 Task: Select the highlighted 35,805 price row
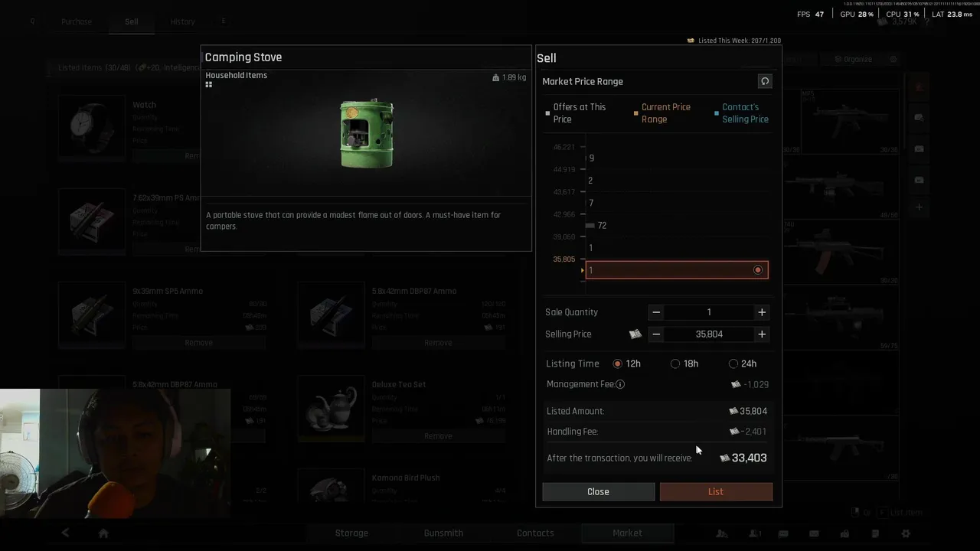coord(677,270)
